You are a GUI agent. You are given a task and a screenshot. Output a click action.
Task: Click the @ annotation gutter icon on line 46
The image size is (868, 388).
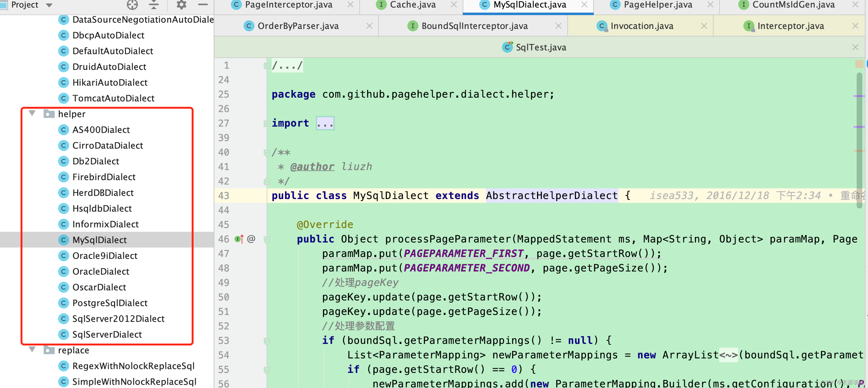pyautogui.click(x=251, y=239)
